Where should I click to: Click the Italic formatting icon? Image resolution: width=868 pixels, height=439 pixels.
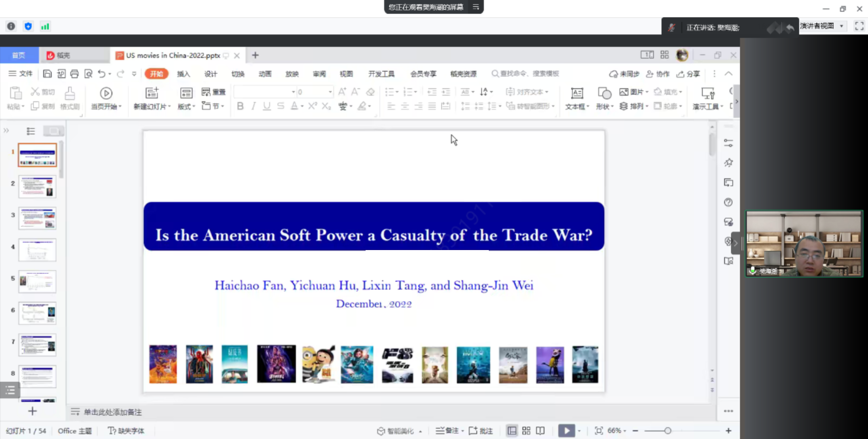click(253, 106)
